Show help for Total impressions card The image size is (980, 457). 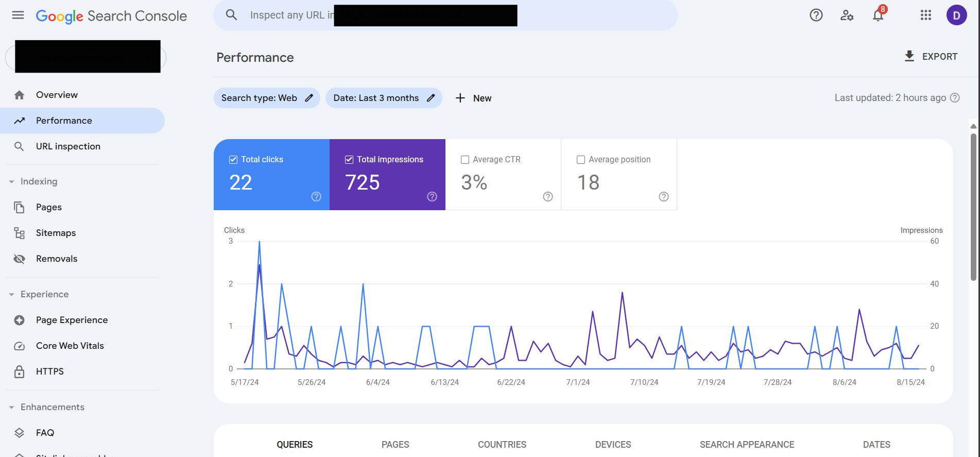click(x=432, y=196)
